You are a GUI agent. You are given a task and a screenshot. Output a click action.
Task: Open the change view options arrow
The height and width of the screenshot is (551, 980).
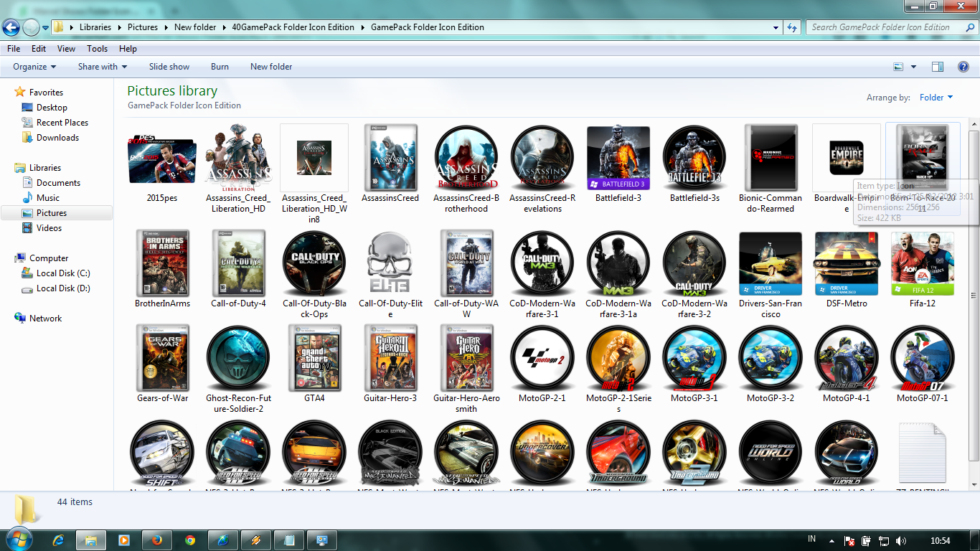click(913, 67)
